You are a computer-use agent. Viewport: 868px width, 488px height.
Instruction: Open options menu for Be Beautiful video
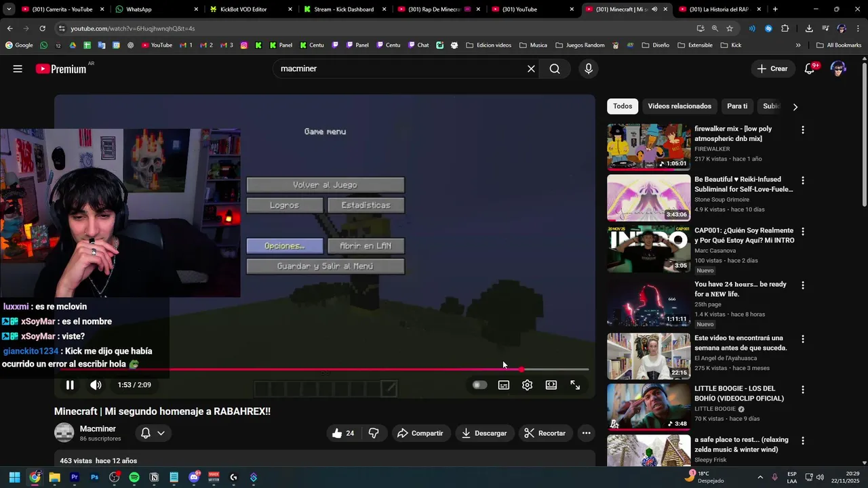[803, 180]
